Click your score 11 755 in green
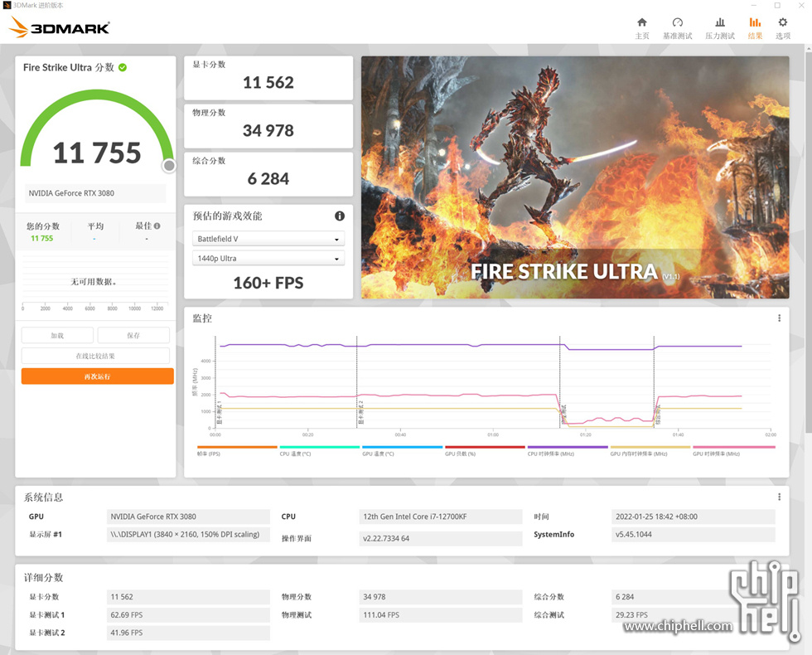 tap(42, 239)
